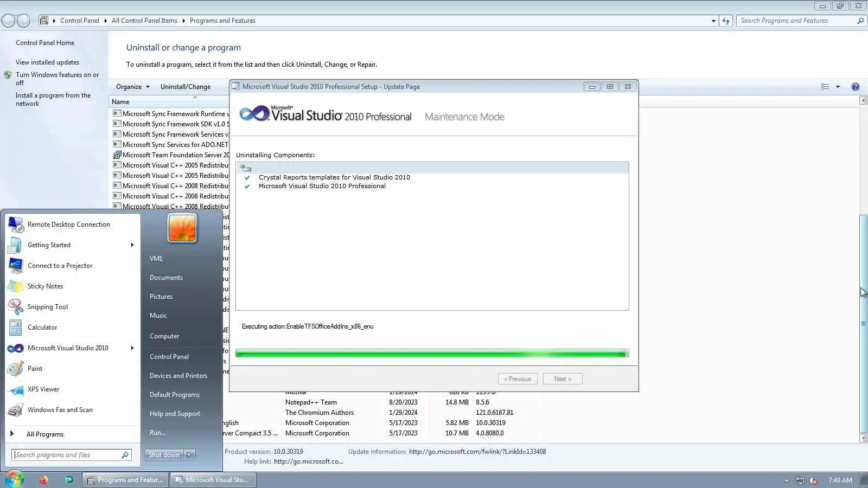Expand the Getting Started submenu arrow
Screen dimensions: 868x488
[x=132, y=245]
